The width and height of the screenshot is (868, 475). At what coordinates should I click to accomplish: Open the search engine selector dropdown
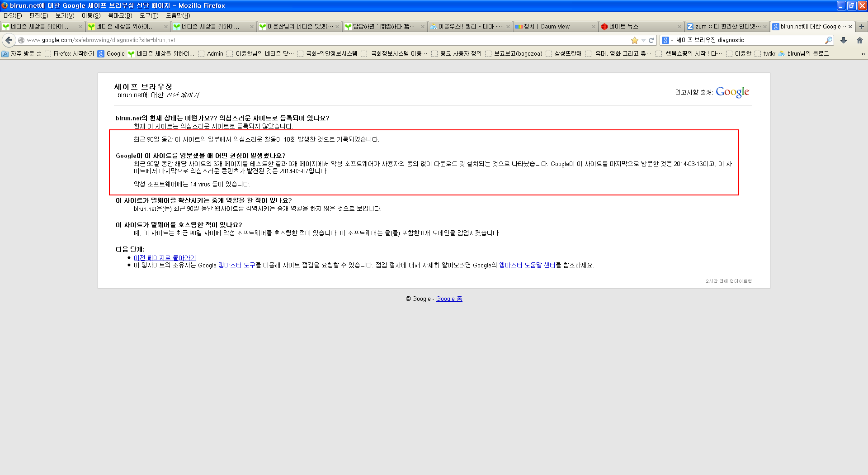pos(668,40)
